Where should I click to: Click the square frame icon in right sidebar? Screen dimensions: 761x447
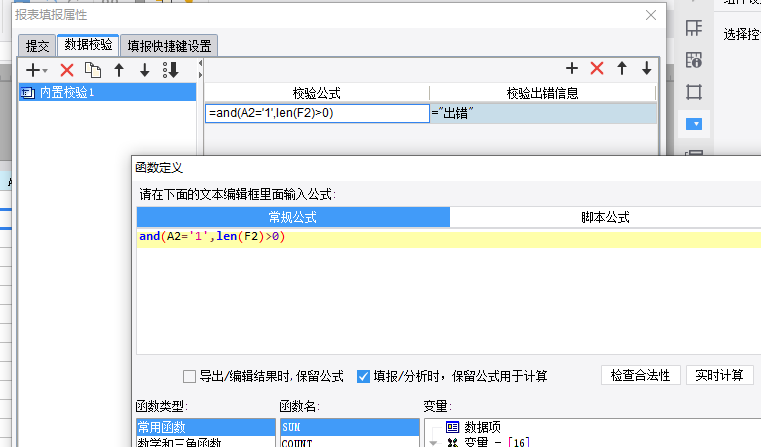(x=694, y=92)
